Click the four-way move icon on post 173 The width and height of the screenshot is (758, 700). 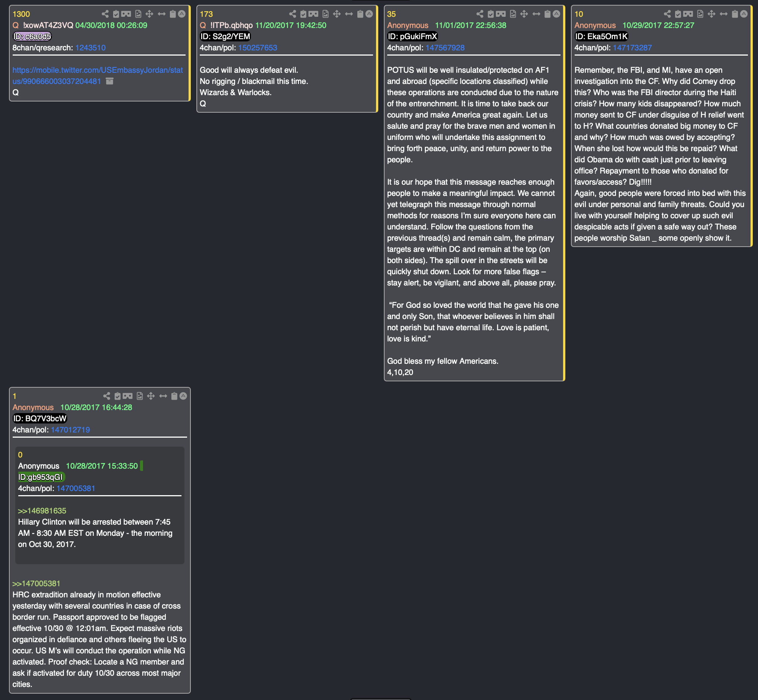[x=336, y=14]
